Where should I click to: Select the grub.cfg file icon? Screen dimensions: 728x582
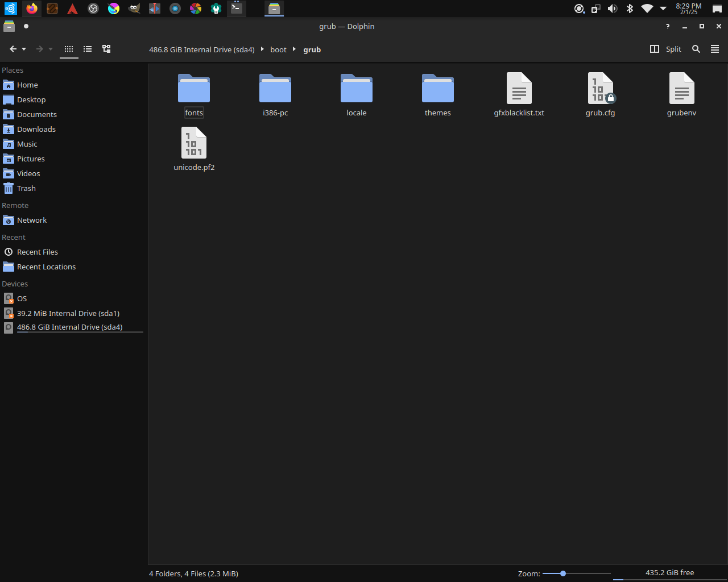[x=600, y=89]
